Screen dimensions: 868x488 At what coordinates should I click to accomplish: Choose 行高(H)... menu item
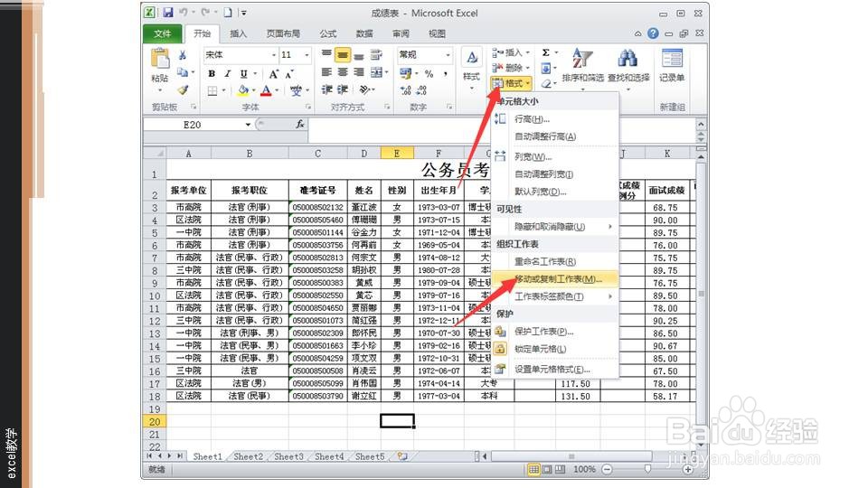click(x=554, y=119)
